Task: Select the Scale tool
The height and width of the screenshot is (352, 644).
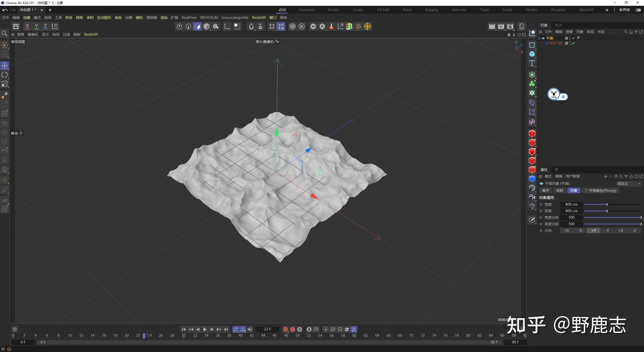Action: 4,84
